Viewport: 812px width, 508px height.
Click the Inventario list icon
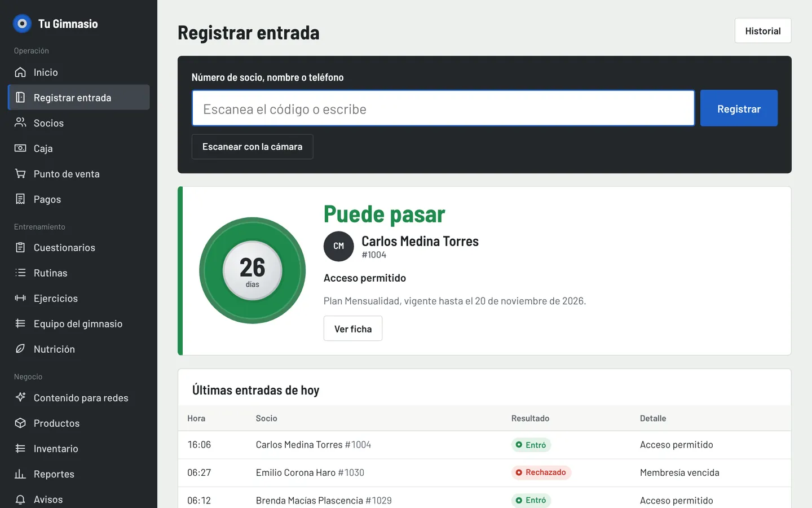click(x=20, y=448)
